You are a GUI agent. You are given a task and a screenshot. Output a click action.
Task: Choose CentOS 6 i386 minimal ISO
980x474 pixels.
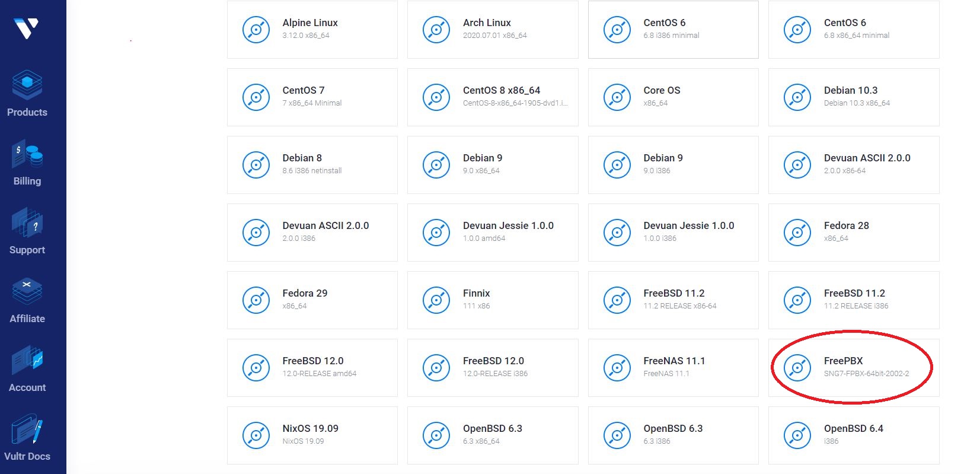pos(673,30)
